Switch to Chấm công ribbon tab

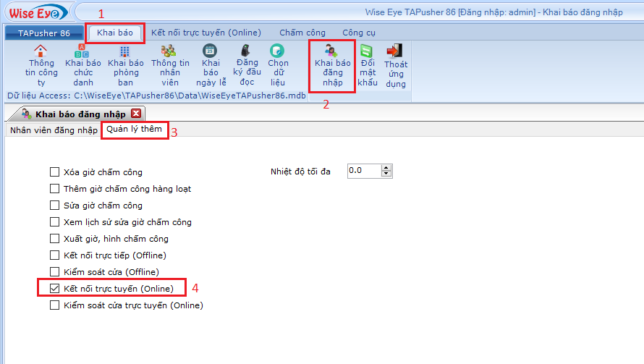(x=302, y=33)
